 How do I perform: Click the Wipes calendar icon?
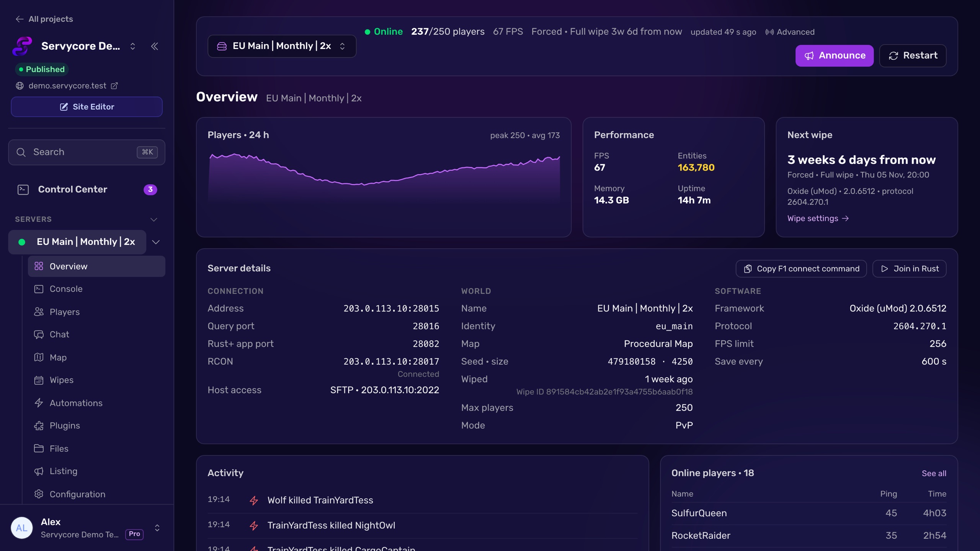(39, 380)
